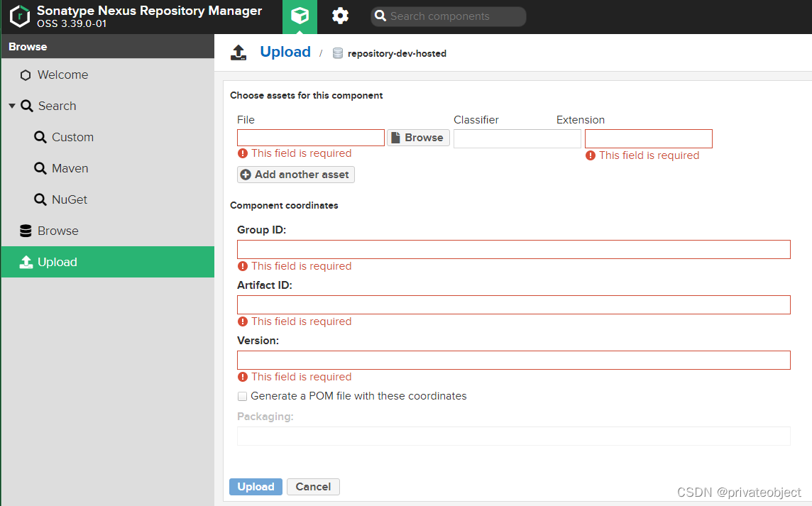
Task: Collapse the Search tree node arrow
Action: (x=12, y=106)
